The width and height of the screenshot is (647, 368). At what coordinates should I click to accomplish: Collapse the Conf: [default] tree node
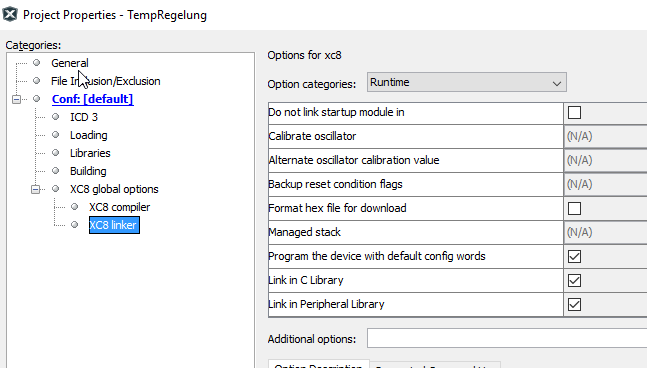[x=17, y=99]
